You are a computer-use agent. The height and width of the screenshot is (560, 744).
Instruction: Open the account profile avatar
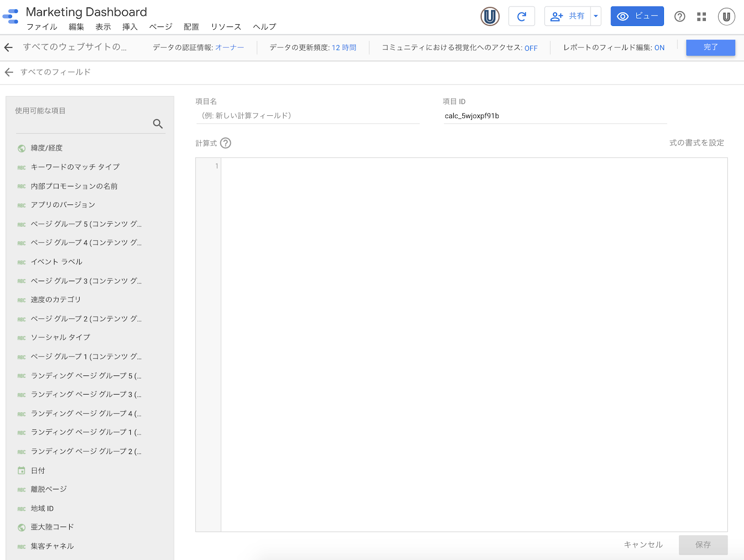tap(726, 17)
